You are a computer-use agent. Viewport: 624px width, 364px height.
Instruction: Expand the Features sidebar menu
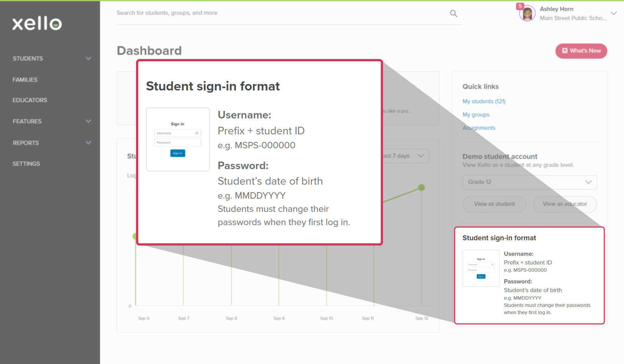point(88,121)
